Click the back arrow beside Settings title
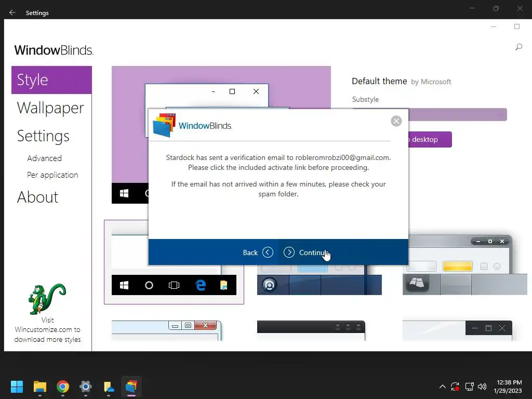 click(12, 12)
